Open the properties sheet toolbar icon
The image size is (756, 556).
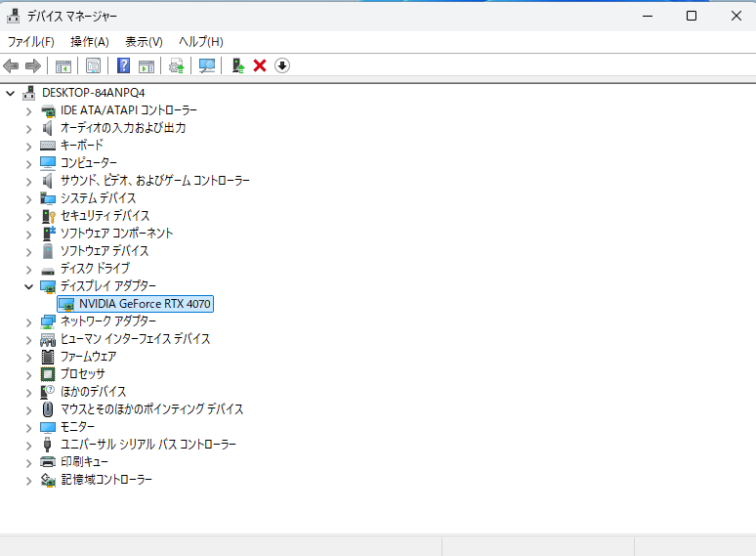93,65
